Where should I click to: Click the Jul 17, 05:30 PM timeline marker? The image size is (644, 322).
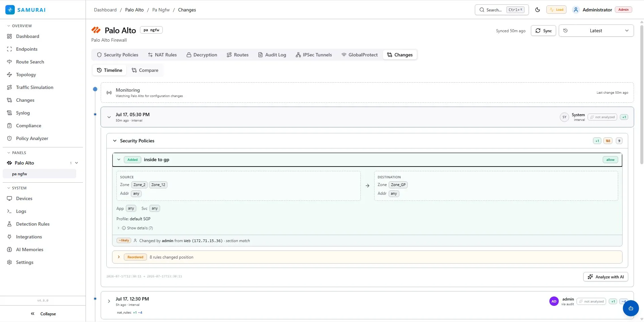(95, 114)
